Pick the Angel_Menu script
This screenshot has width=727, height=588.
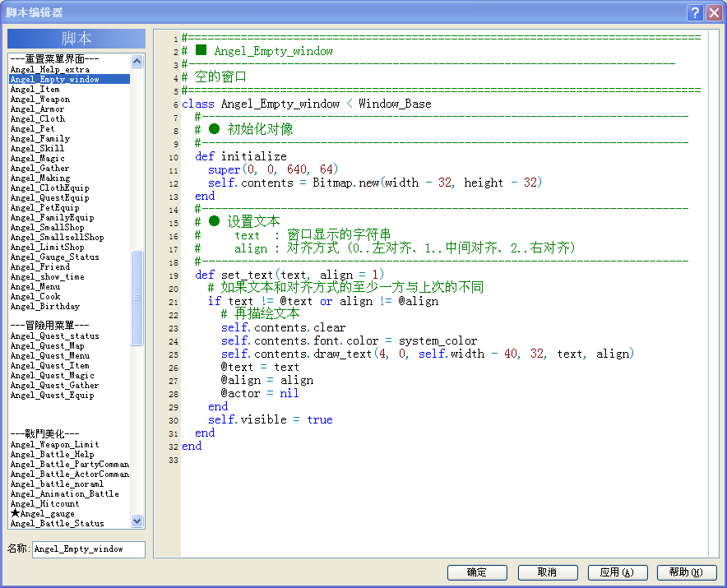(x=35, y=286)
